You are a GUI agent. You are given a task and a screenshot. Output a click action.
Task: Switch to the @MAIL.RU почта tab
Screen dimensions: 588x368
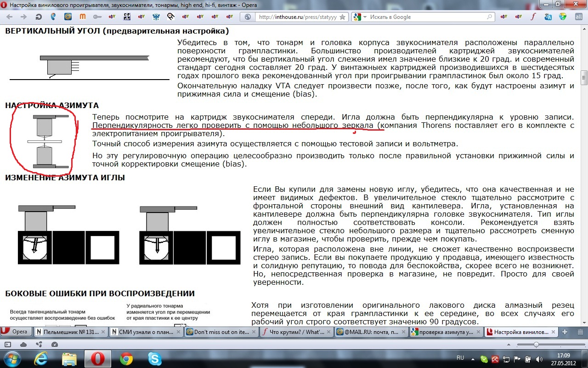(370, 332)
